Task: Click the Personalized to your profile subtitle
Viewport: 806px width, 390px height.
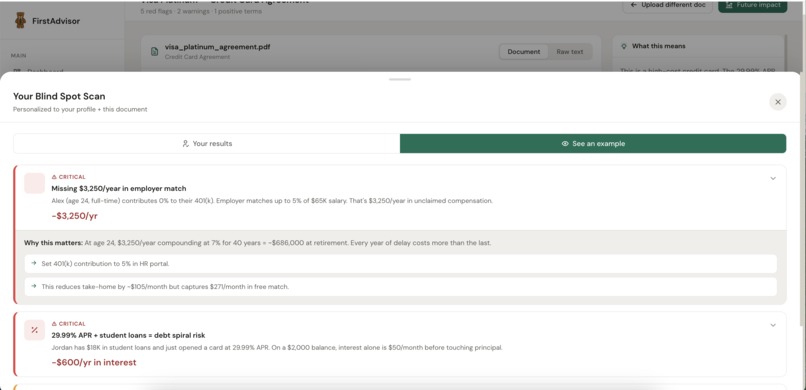Action: (80, 109)
